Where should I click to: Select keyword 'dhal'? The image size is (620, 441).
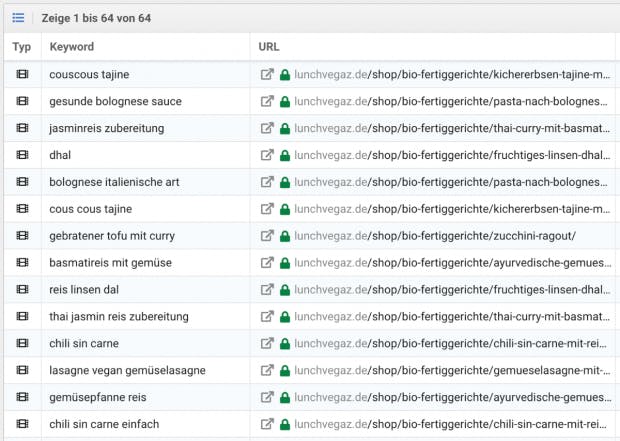click(x=60, y=155)
